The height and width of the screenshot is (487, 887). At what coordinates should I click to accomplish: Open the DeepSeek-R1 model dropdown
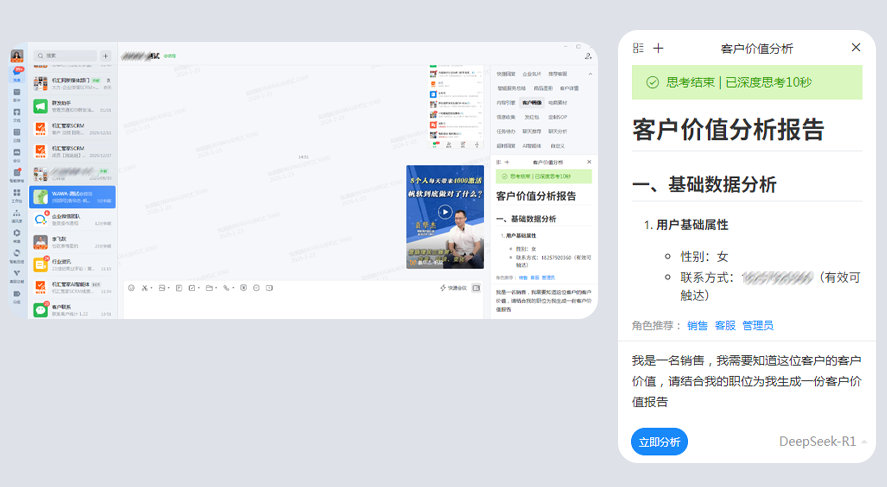(822, 441)
